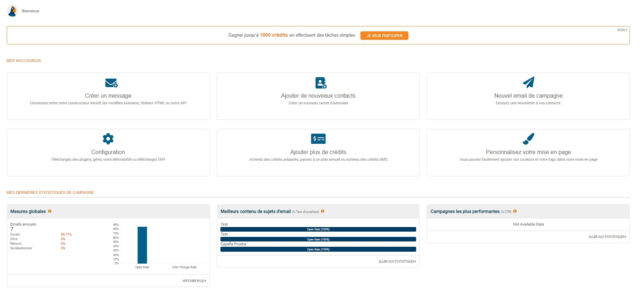Click info icon next to Meilleurs contenu title
644x294 pixels.
point(322,212)
